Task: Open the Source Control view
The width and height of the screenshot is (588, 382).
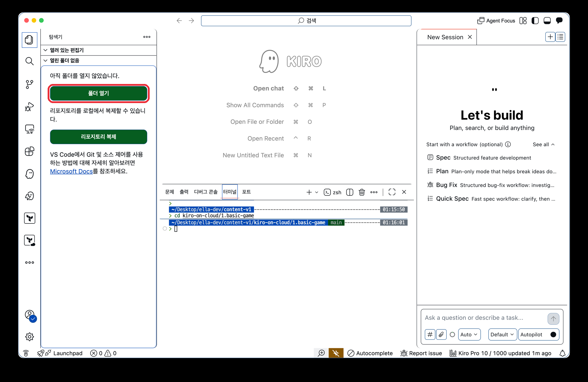Action: pos(29,84)
